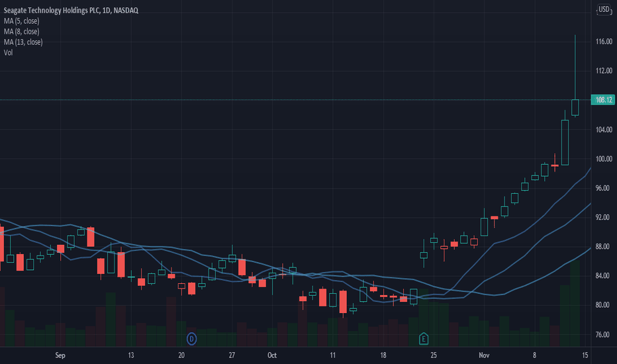
Task: Click the 88.00 price axis label
Action: [x=604, y=247]
